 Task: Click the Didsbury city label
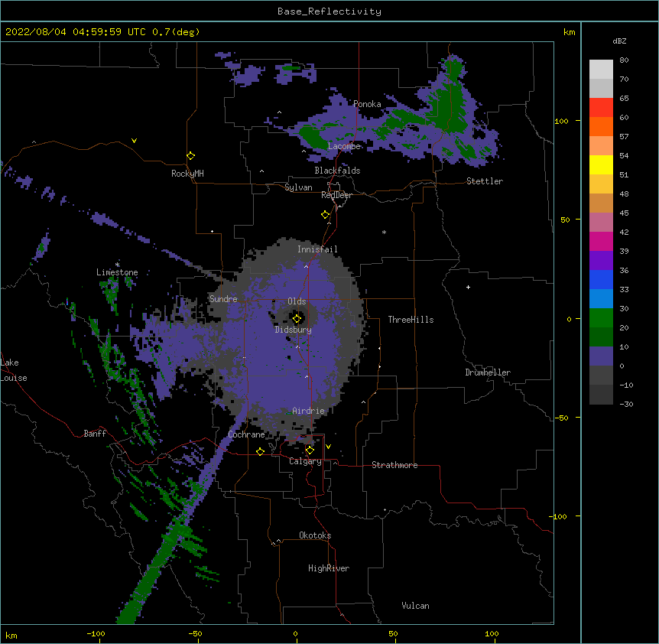[293, 330]
